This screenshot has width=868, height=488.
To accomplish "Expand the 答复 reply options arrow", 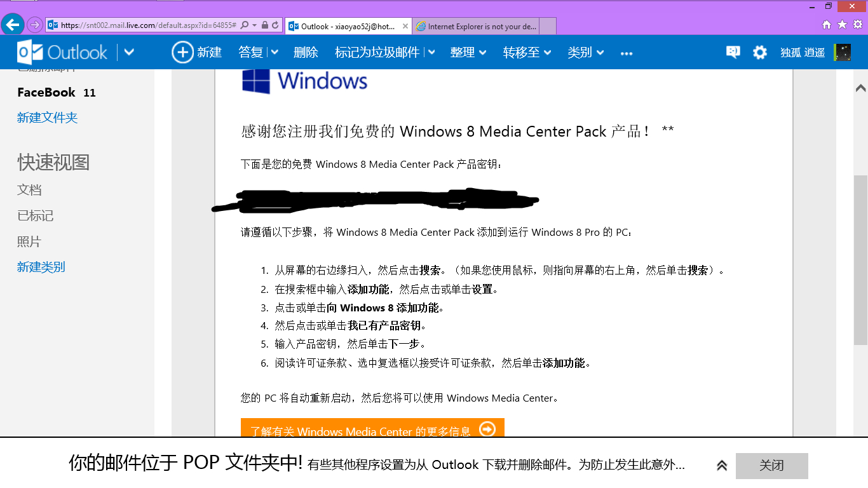I will pos(275,52).
